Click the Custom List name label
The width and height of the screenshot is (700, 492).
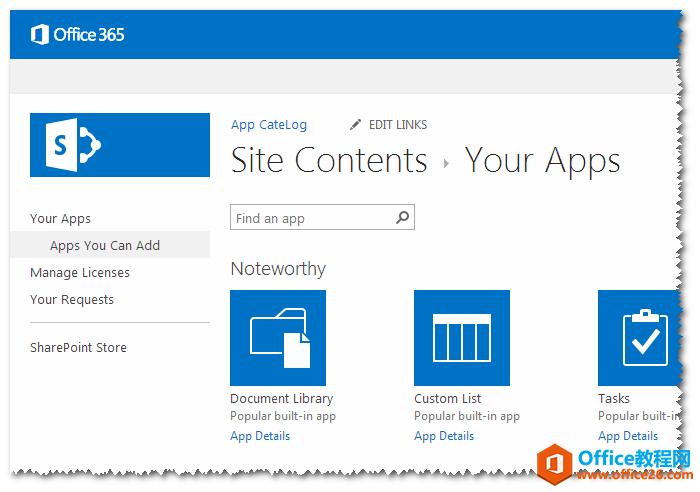(x=448, y=398)
